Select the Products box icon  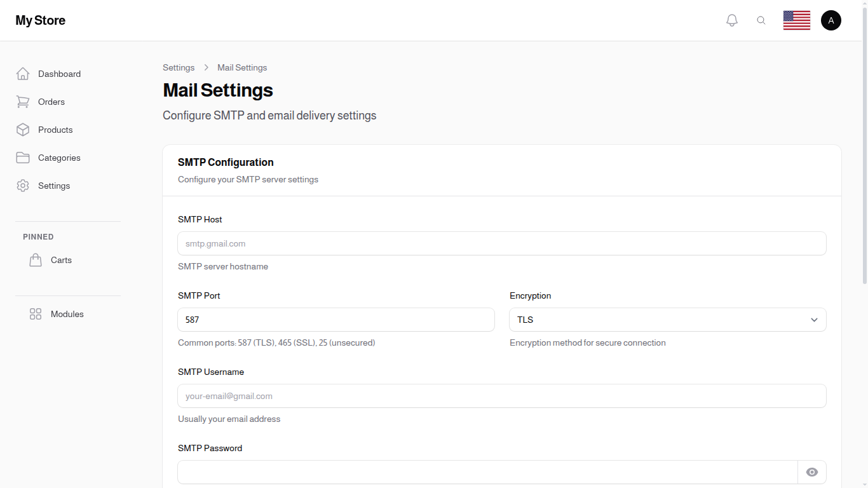[x=23, y=130]
